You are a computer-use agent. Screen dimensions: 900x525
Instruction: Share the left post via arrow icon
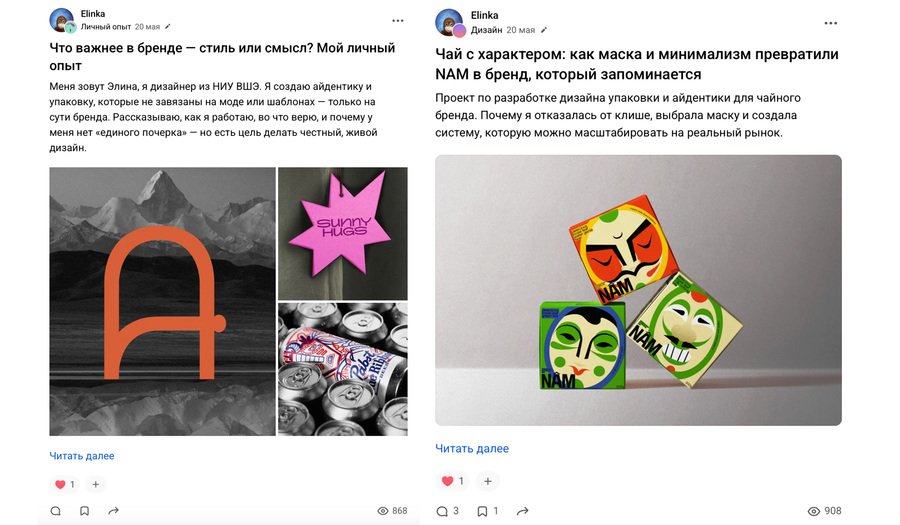pyautogui.click(x=114, y=511)
